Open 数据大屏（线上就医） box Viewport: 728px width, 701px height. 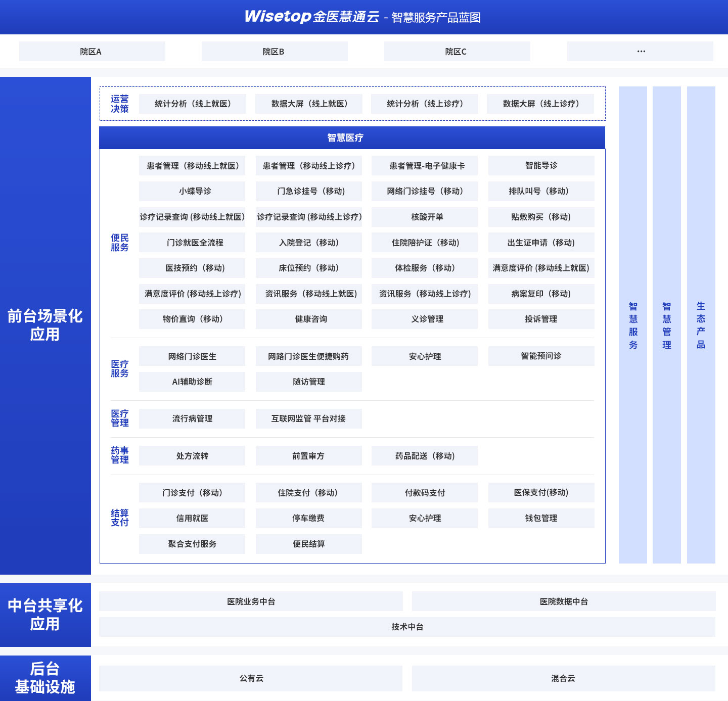309,104
